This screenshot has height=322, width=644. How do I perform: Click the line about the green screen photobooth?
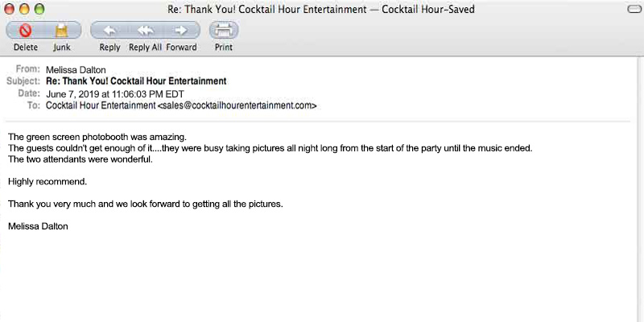(x=97, y=136)
